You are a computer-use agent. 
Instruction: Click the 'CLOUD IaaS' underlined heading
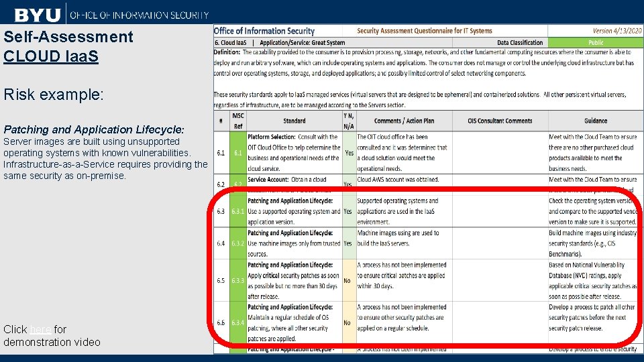coord(51,56)
